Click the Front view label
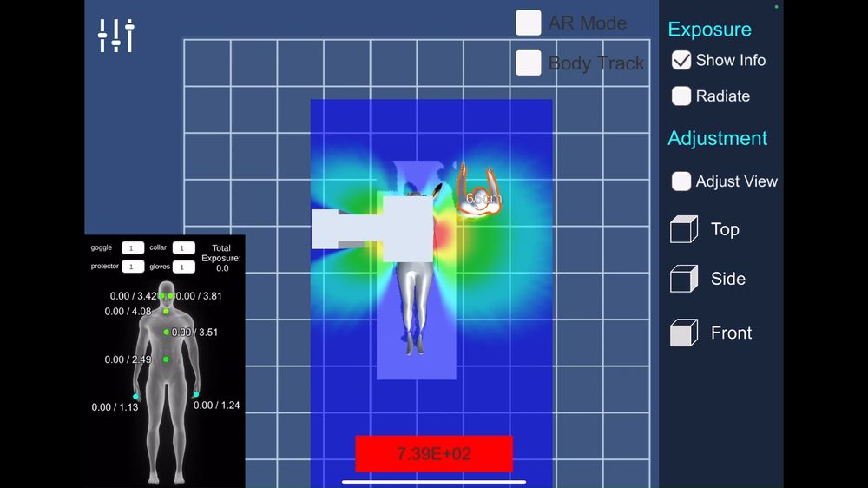The width and height of the screenshot is (868, 488). click(731, 333)
